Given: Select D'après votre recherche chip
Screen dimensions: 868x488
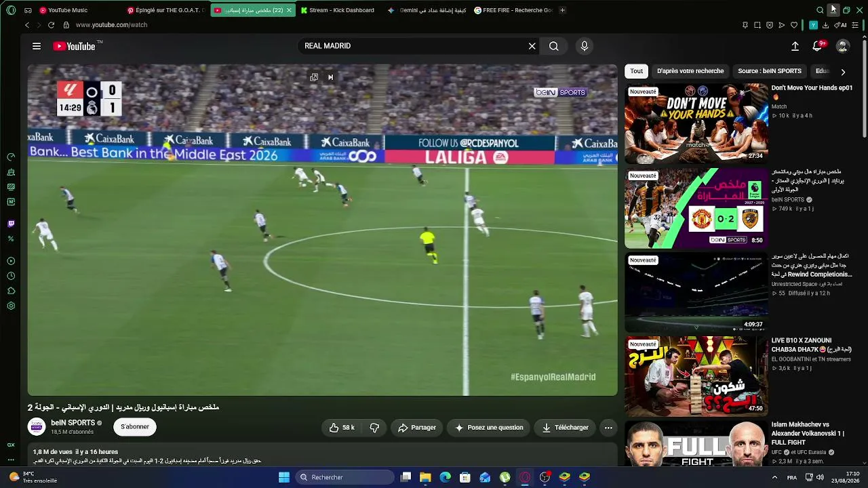Looking at the screenshot, I should tap(690, 71).
